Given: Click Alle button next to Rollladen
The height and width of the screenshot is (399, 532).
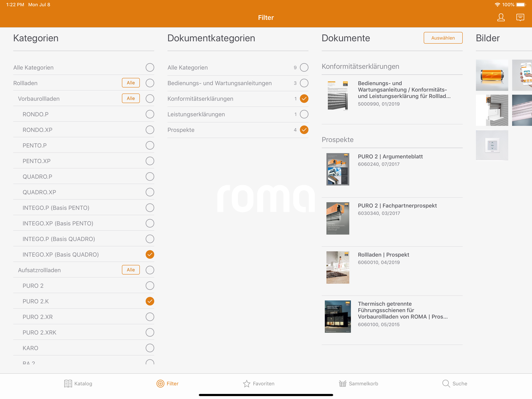Looking at the screenshot, I should click(131, 83).
